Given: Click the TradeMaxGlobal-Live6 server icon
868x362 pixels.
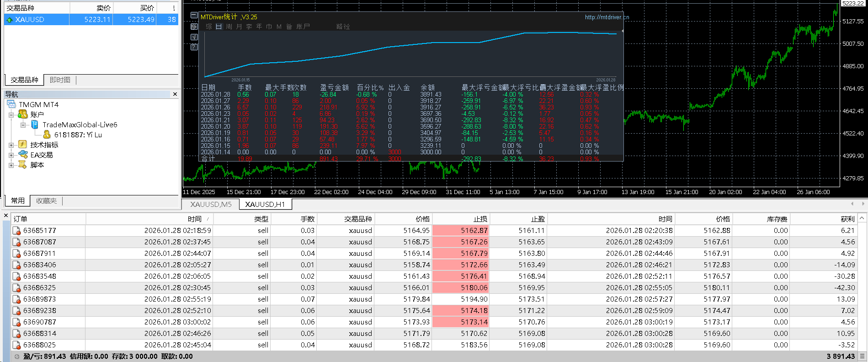Looking at the screenshot, I should tap(35, 124).
